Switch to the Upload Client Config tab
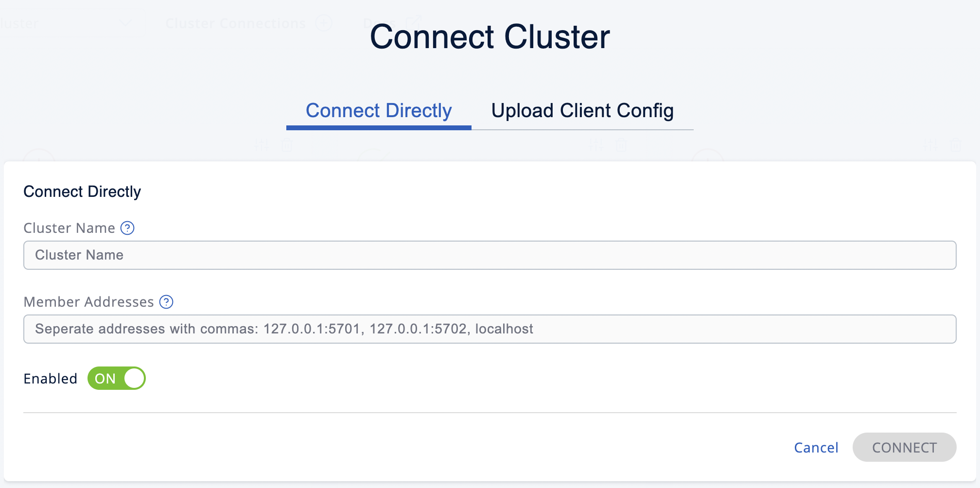The width and height of the screenshot is (980, 488). (582, 110)
